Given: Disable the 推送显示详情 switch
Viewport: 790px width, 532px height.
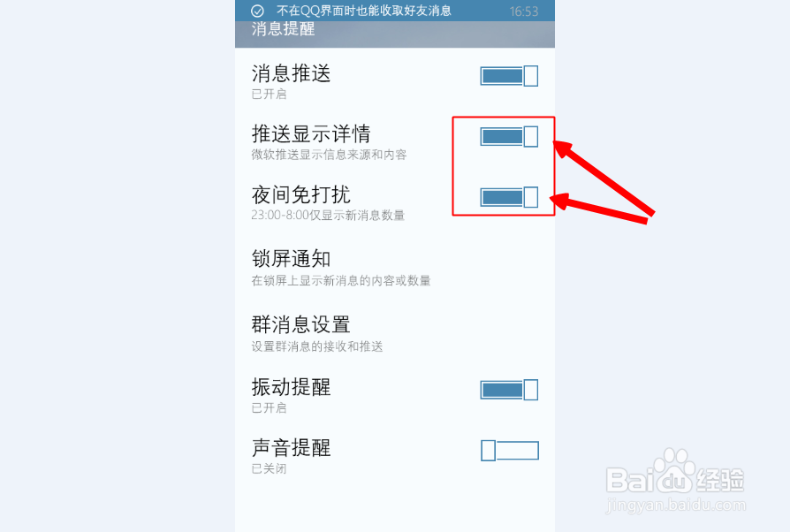Looking at the screenshot, I should click(509, 136).
